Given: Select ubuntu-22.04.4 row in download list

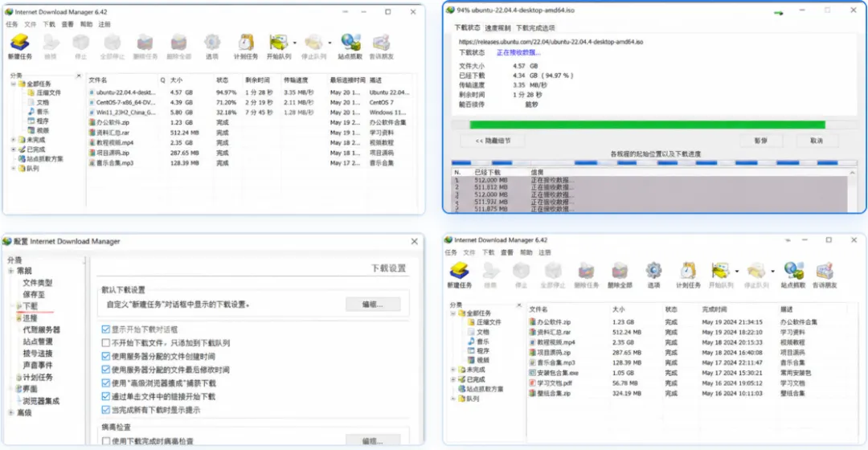Looking at the screenshot, I should pos(249,92).
